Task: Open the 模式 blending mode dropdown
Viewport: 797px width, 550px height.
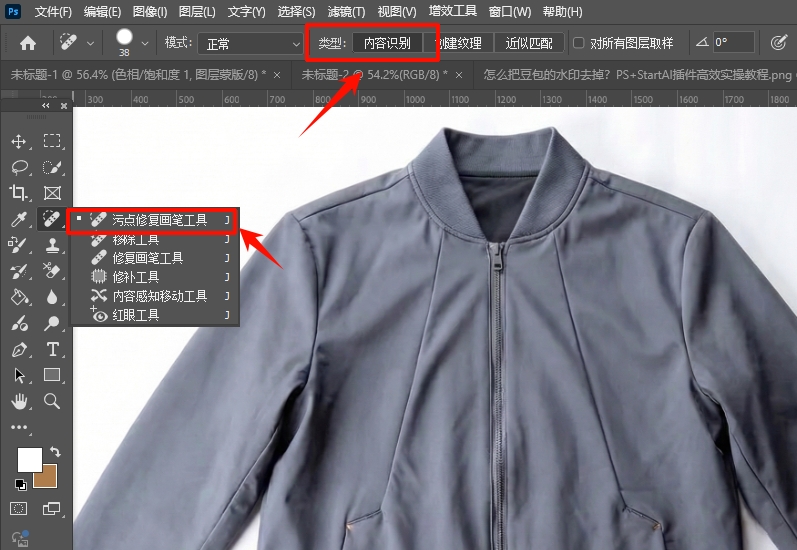Action: pos(251,44)
